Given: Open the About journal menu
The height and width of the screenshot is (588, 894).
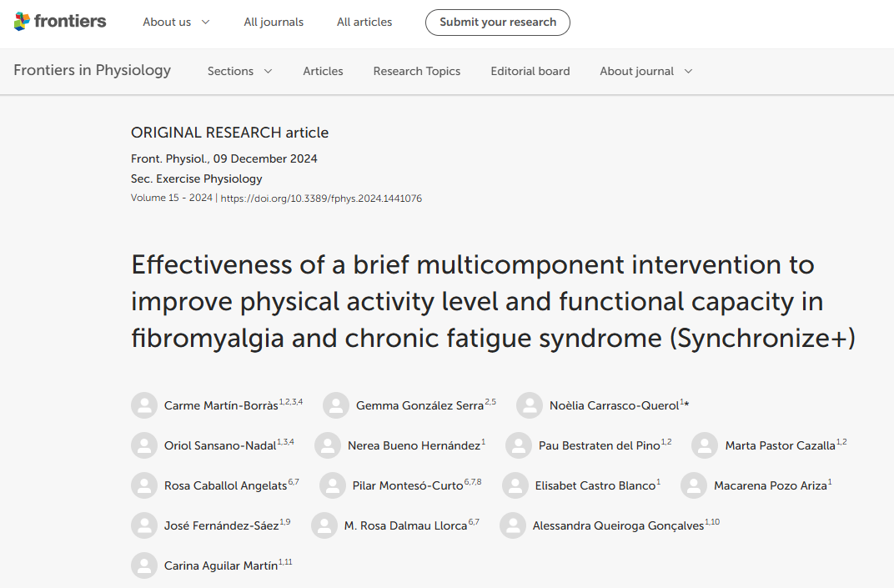Looking at the screenshot, I should pos(646,71).
